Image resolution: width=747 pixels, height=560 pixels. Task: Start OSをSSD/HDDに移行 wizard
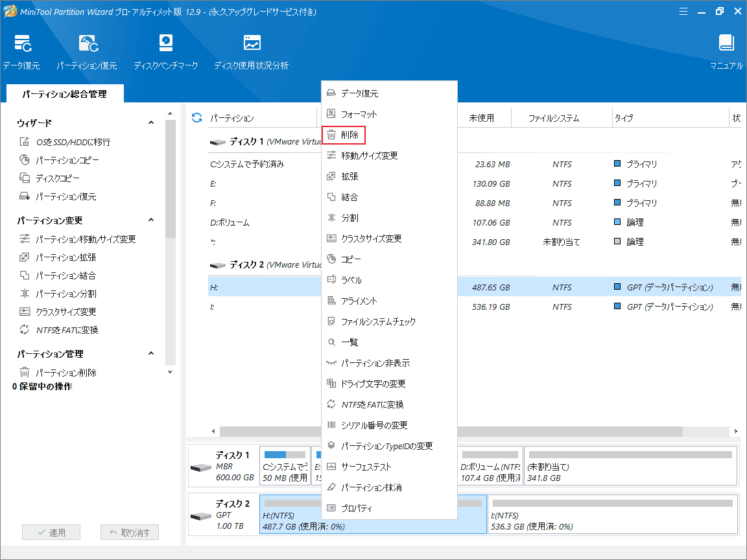[x=65, y=142]
